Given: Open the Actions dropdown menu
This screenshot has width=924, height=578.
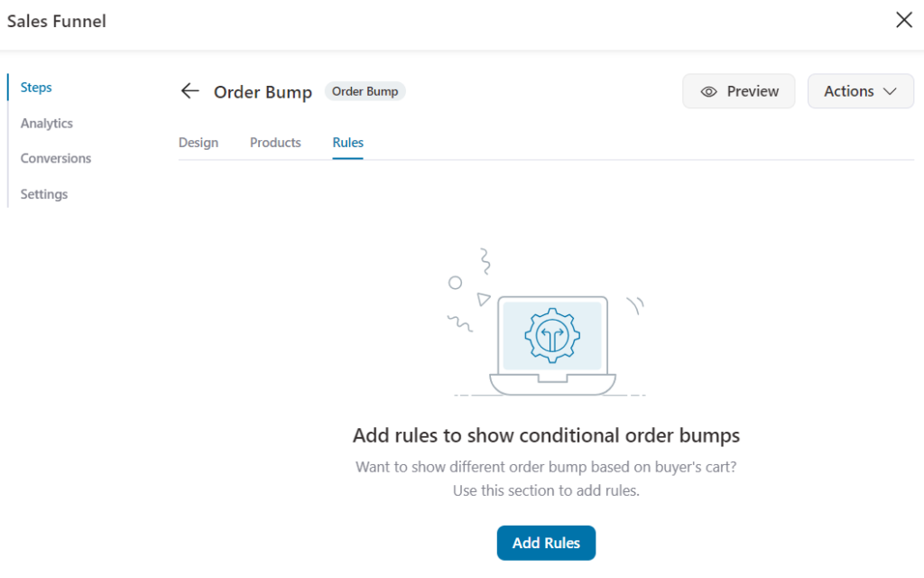Looking at the screenshot, I should [860, 91].
